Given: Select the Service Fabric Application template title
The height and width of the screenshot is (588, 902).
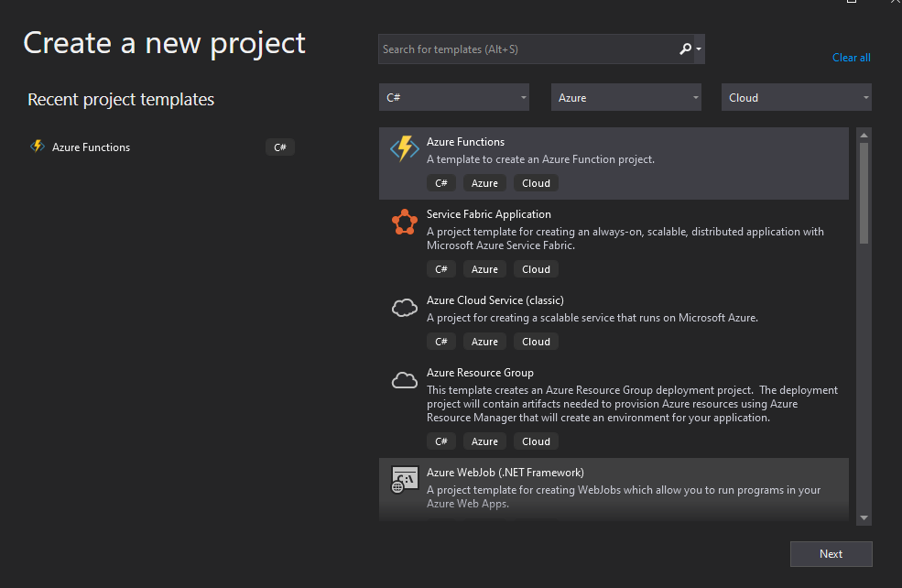Looking at the screenshot, I should (488, 214).
